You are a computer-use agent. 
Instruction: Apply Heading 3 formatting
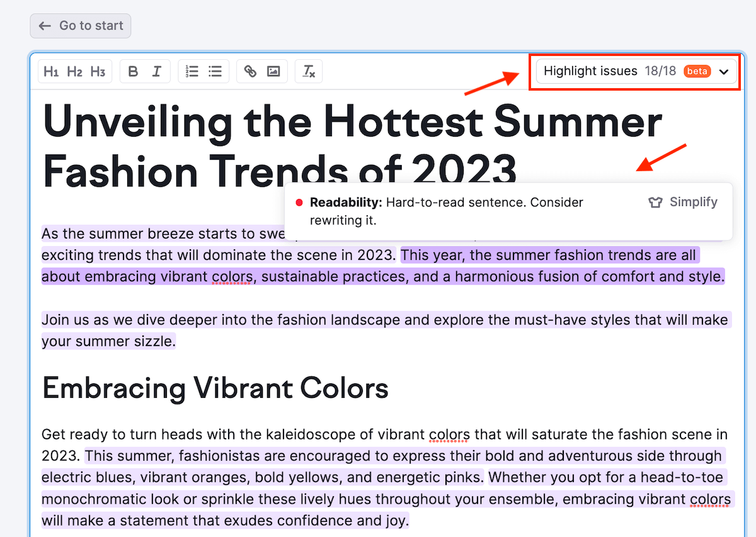pos(98,72)
